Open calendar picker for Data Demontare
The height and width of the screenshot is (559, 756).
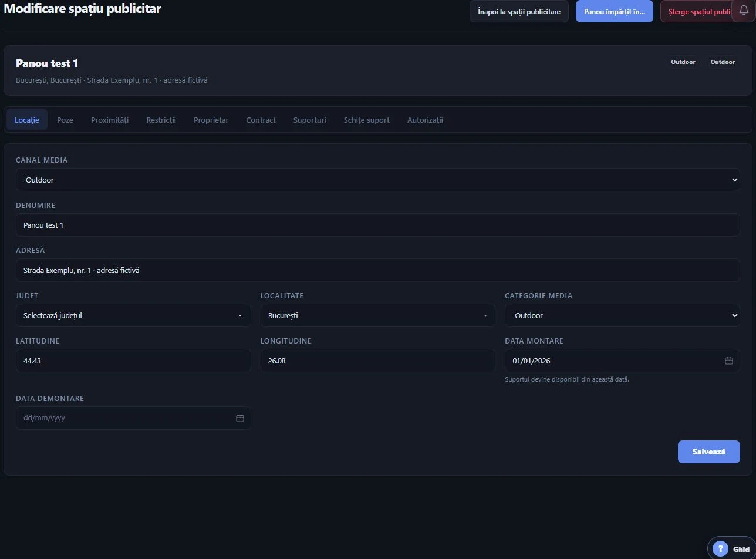coord(239,418)
